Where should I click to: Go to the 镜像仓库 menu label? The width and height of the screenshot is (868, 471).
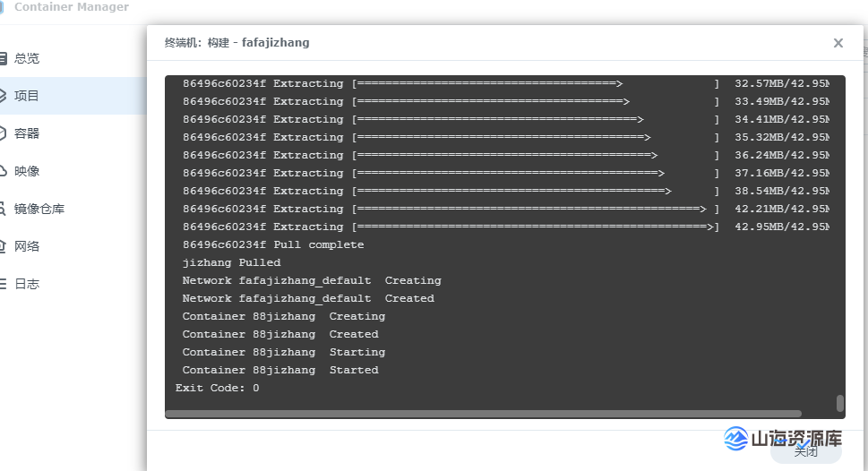pos(39,209)
